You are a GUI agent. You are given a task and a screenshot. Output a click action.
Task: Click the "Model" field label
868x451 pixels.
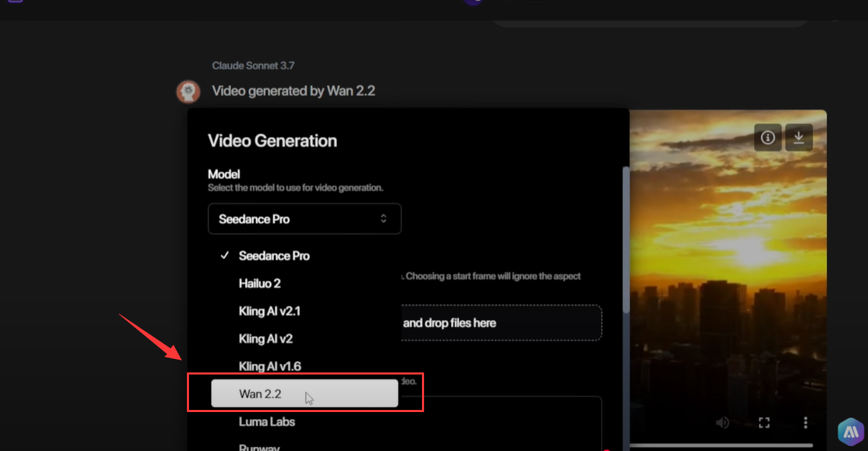(224, 174)
